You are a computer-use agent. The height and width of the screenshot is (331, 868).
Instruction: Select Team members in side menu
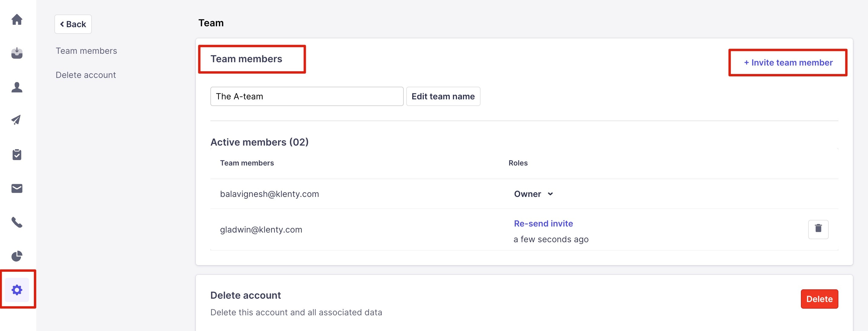click(x=86, y=51)
